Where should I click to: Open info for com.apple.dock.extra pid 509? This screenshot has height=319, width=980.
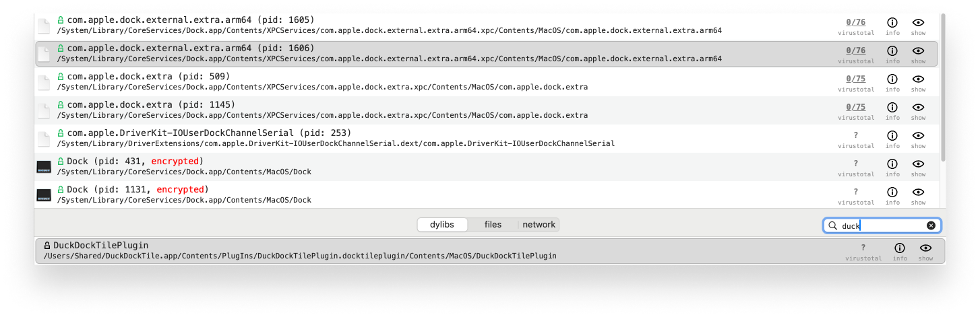[x=892, y=79]
